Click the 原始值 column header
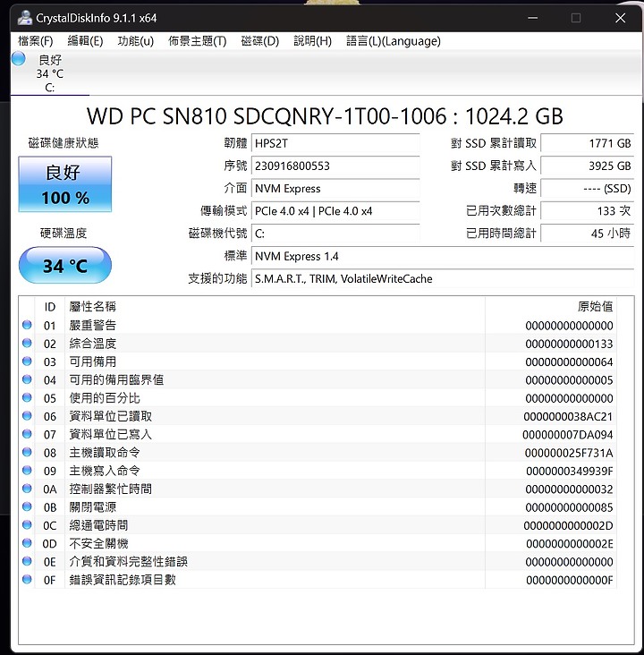 (x=595, y=307)
